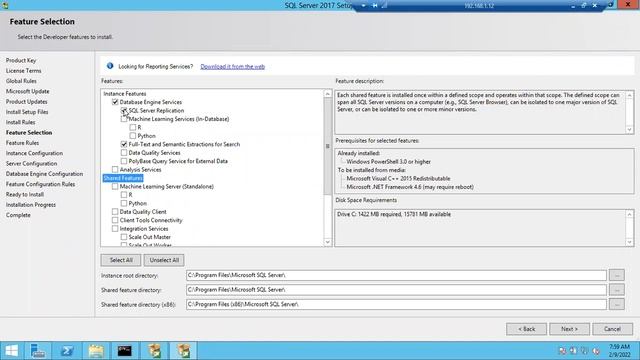Check Python under Machine Learning Server (Standalone)
This screenshot has height=360, width=640.
point(124,203)
